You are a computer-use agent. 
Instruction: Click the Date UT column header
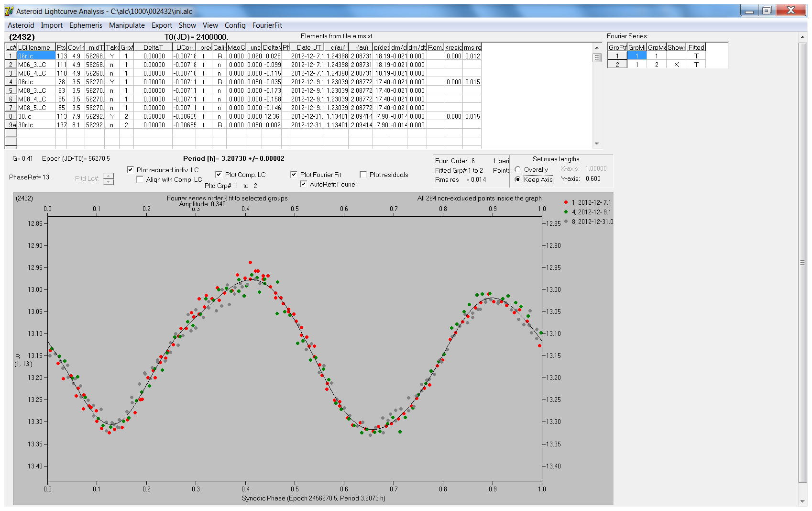click(x=307, y=47)
